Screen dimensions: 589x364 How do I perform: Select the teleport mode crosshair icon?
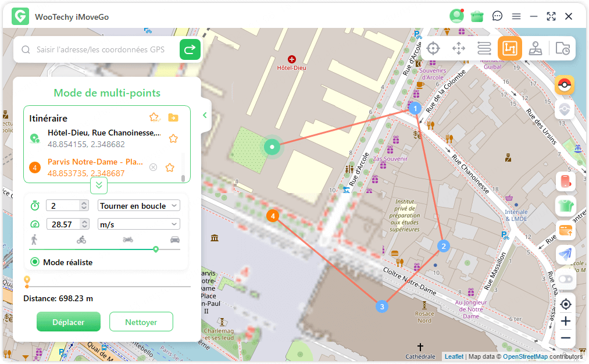pos(433,48)
